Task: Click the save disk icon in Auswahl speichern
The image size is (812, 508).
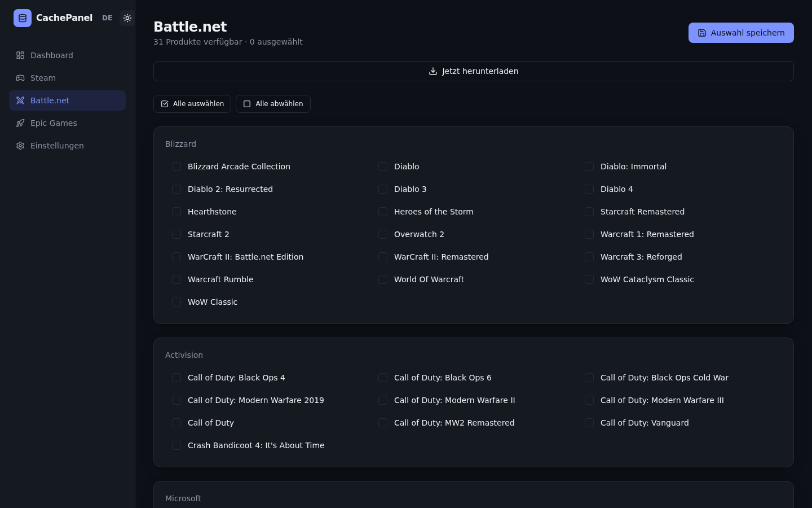Action: (702, 33)
